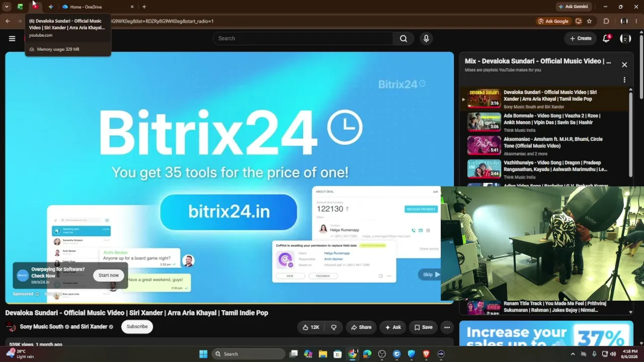
Task: Subscribe to Sony Music South channel
Action: tap(137, 327)
